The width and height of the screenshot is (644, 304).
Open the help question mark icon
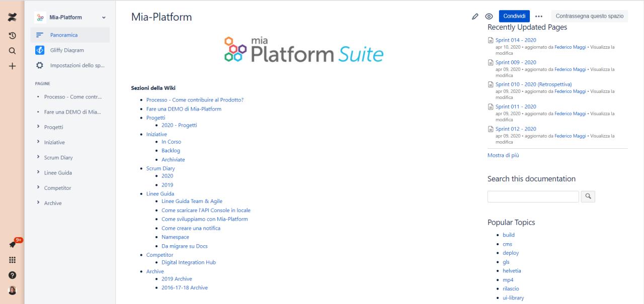[x=12, y=275]
